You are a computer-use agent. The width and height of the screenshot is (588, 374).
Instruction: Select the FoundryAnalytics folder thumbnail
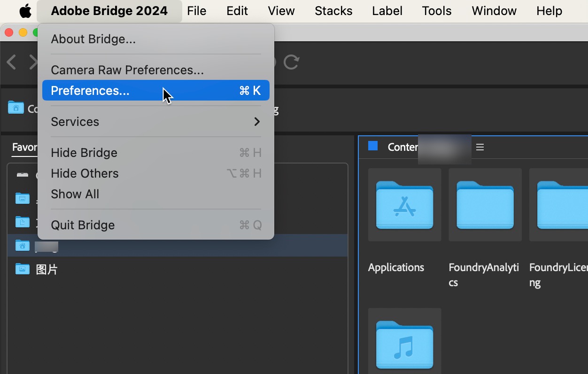[485, 205]
